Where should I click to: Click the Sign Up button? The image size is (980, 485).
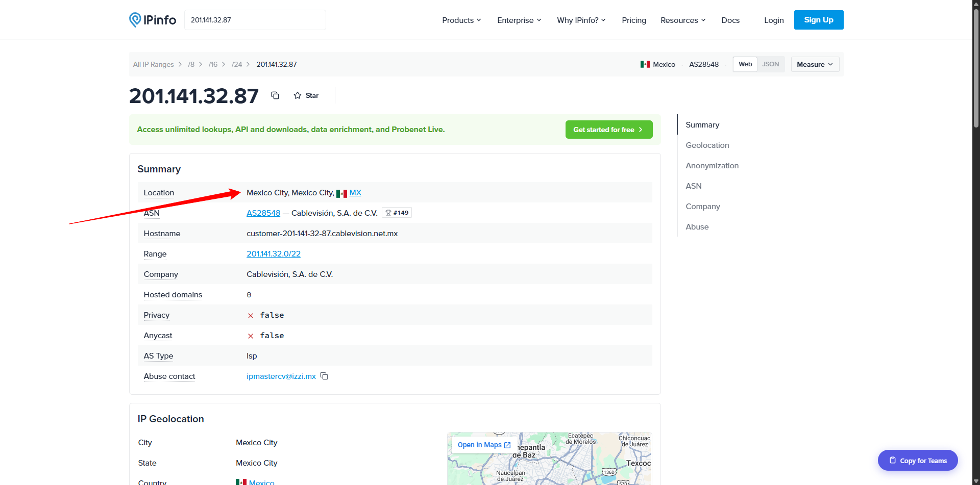click(819, 20)
